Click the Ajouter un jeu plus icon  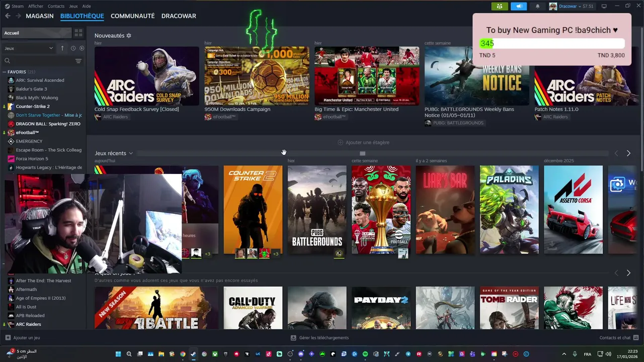[8, 338]
